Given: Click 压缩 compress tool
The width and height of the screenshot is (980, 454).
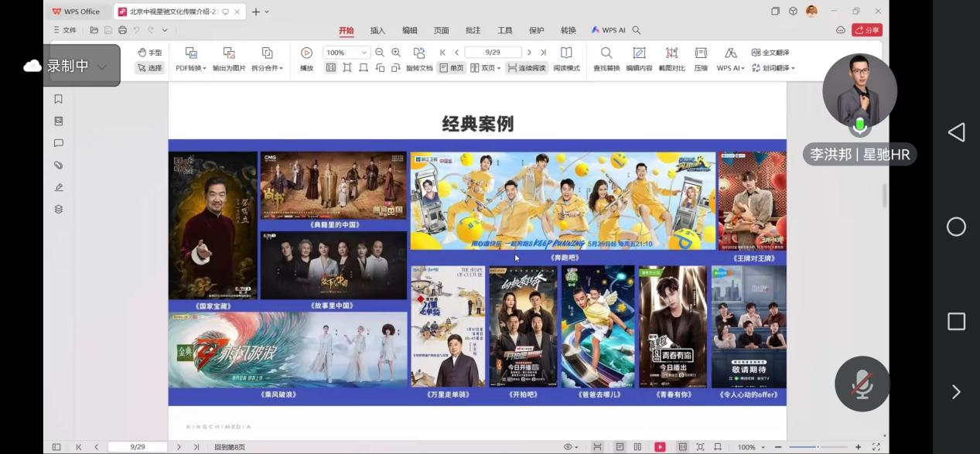Looking at the screenshot, I should 701,60.
